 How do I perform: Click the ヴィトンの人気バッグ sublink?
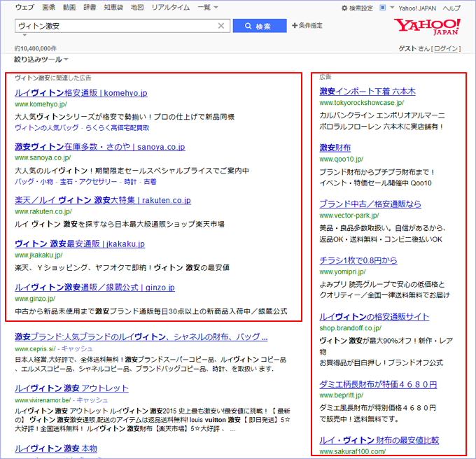point(47,128)
